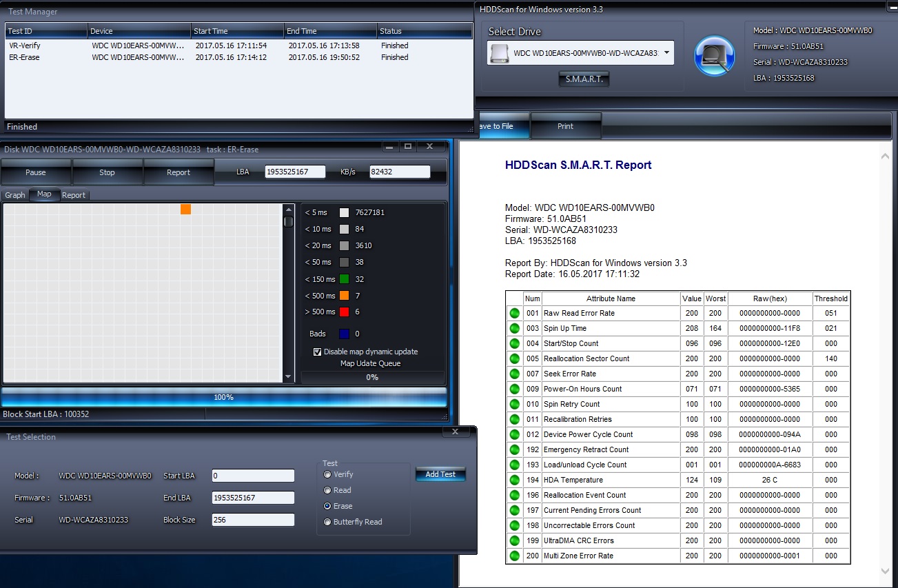Click green status icon for Raw Read Error Rate
Viewport: 898px width, 588px height.
(x=514, y=313)
